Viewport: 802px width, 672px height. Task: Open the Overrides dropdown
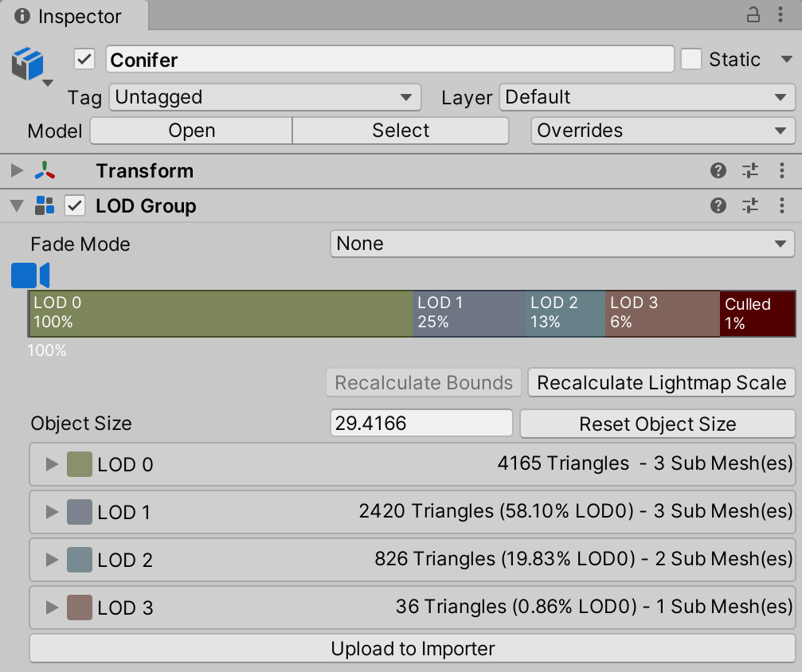[x=663, y=130]
